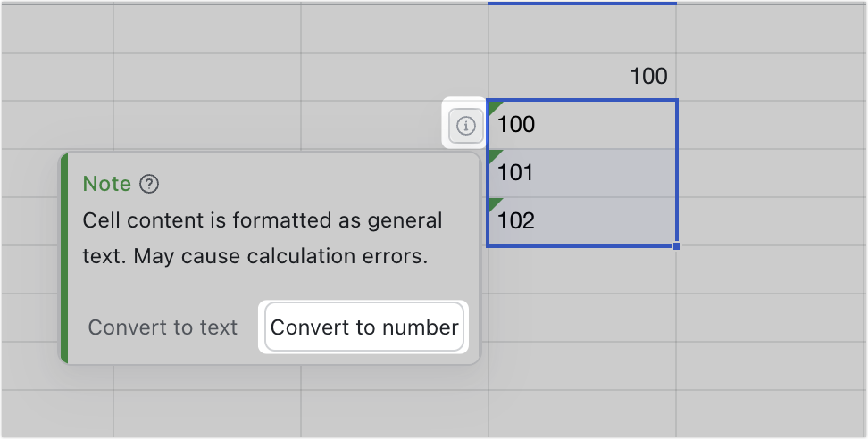Select the empty cell right of cell 101
This screenshot has width=868, height=439.
(x=770, y=171)
